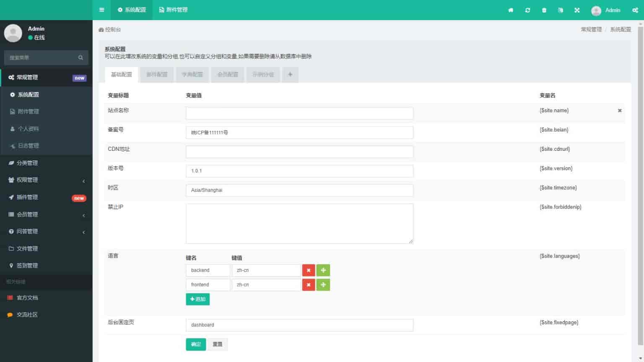Click the refresh icon in top bar
The width and height of the screenshot is (644, 362).
pos(527,10)
